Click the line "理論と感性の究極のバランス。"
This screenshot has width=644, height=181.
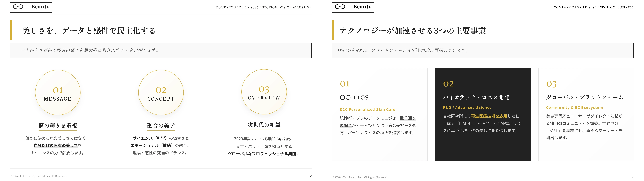click(160, 153)
